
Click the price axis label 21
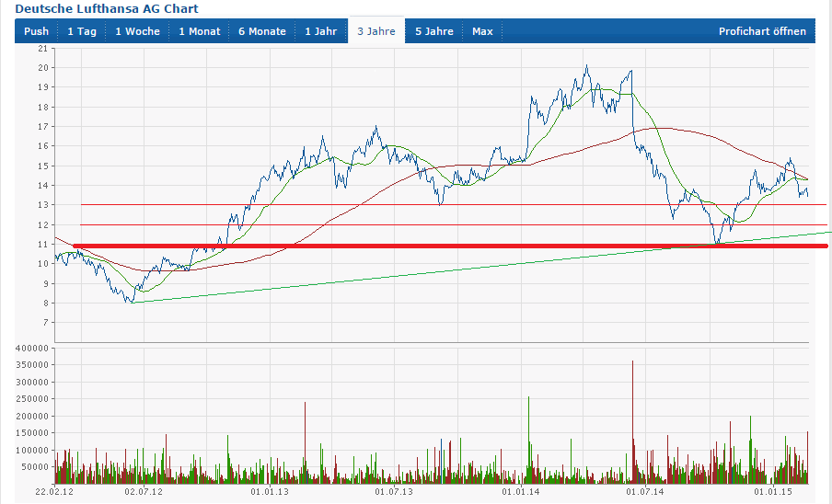(43, 48)
